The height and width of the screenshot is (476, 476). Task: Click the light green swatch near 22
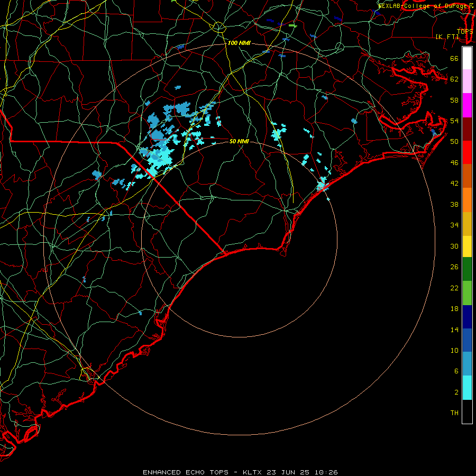(467, 293)
